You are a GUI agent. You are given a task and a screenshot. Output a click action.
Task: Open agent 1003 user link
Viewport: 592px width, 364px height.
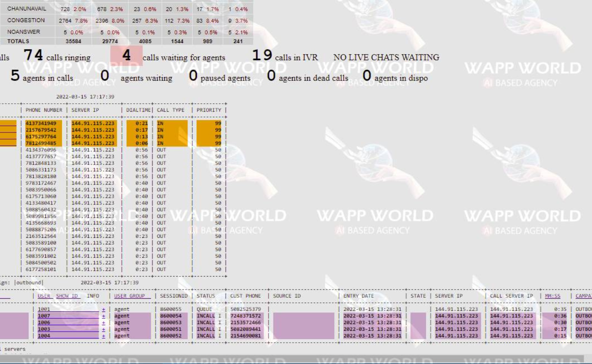pyautogui.click(x=44, y=329)
